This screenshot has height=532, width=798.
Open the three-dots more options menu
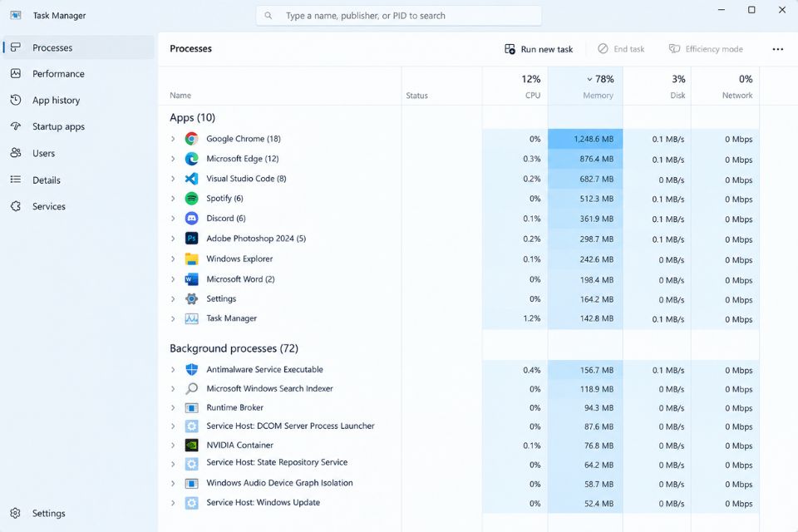click(778, 49)
